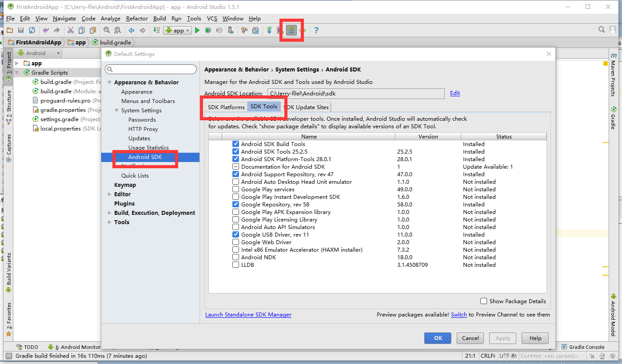Uncheck Android SDK Tools 25.2.5
The width and height of the screenshot is (622, 364).
coord(235,151)
